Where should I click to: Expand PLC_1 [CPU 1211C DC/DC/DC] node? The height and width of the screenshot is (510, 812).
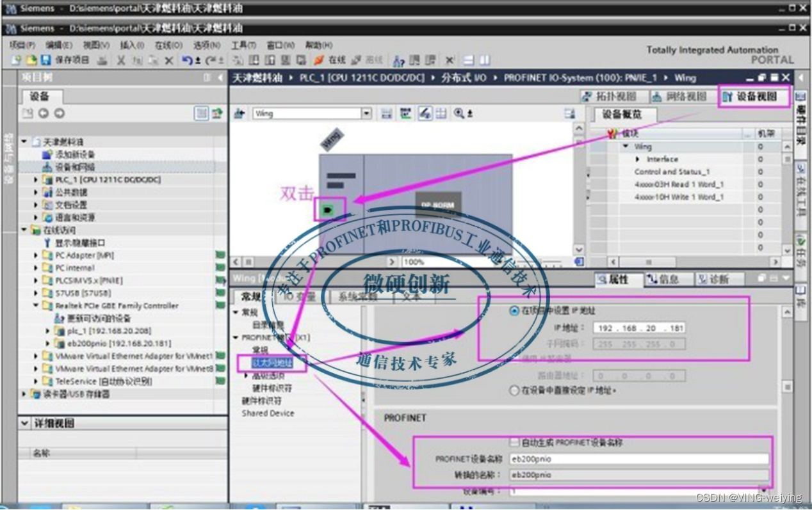pos(36,180)
